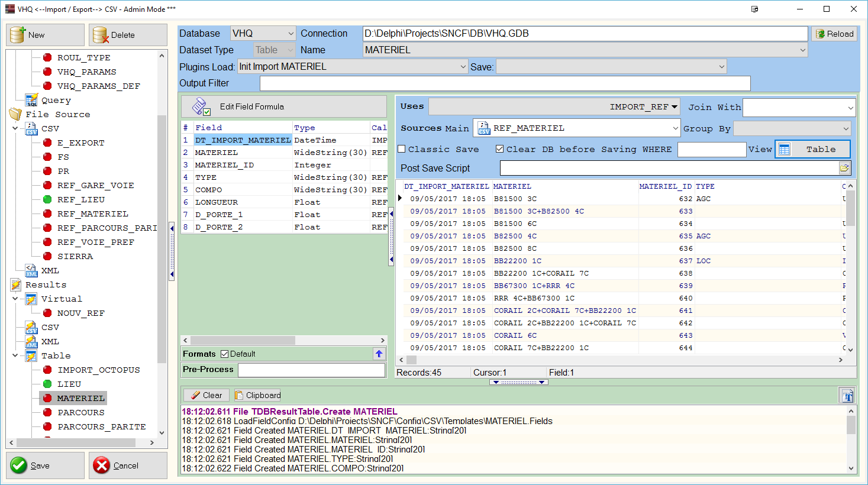Collapse the Virtual tree node
Image resolution: width=868 pixels, height=485 pixels.
(x=15, y=299)
